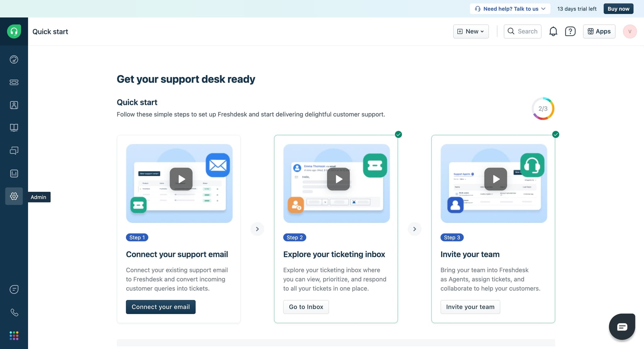Click the Invite your team button
Viewport: 644px width, 349px height.
[x=470, y=307]
